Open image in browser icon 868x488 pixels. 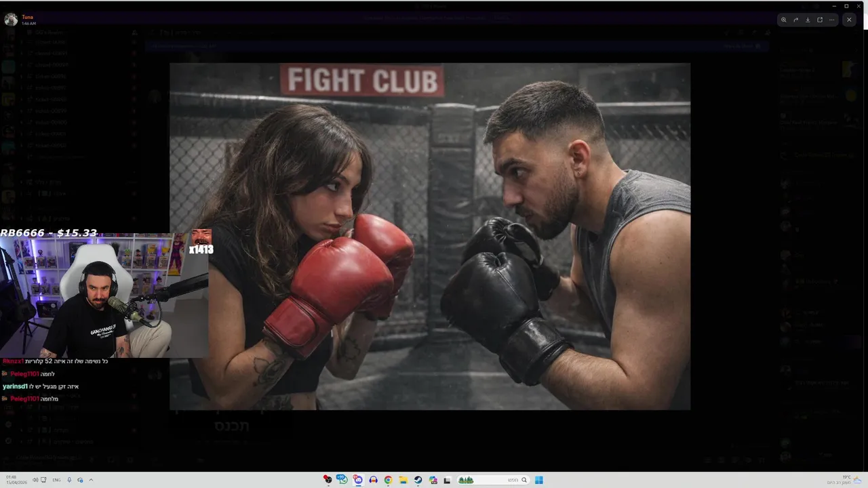tap(820, 20)
